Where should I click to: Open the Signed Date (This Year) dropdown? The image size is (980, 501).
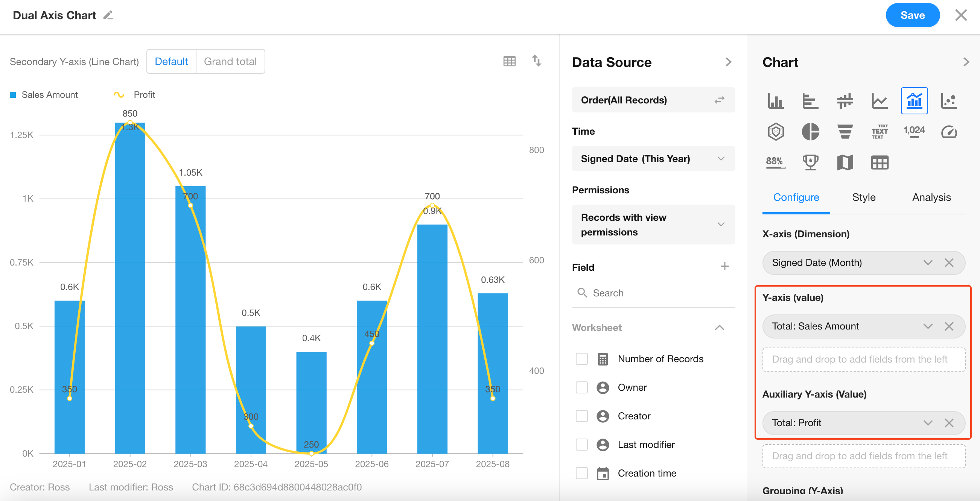pos(653,158)
